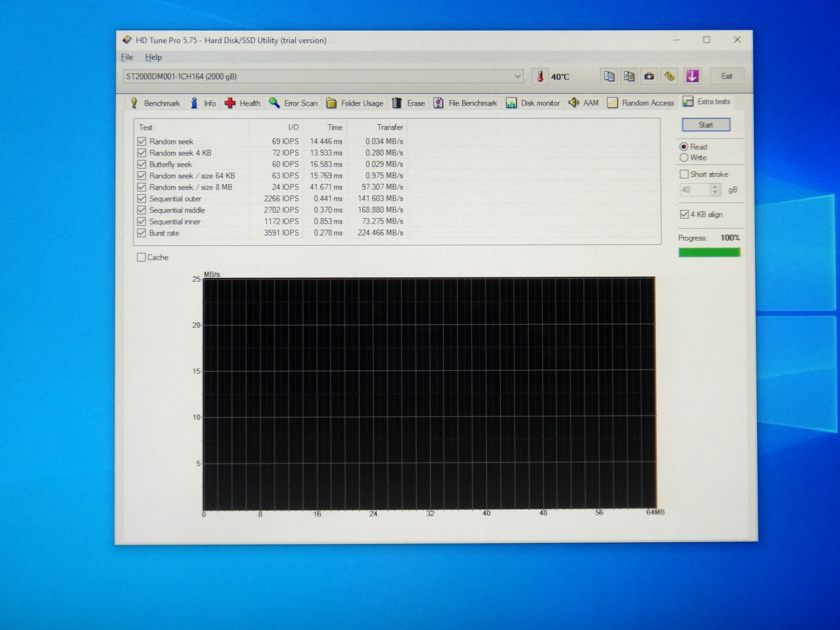840x630 pixels.
Task: Click the copy text to clipboard icon
Action: point(609,76)
